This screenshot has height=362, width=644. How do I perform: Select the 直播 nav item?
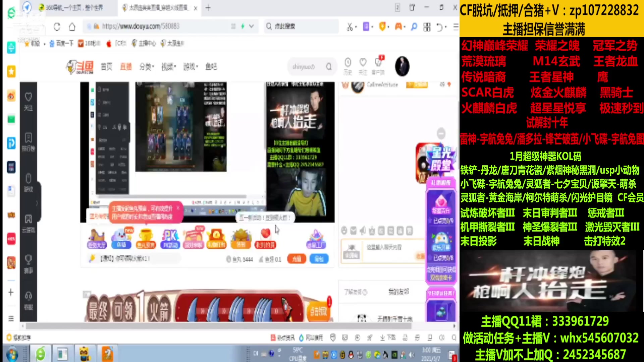(126, 67)
